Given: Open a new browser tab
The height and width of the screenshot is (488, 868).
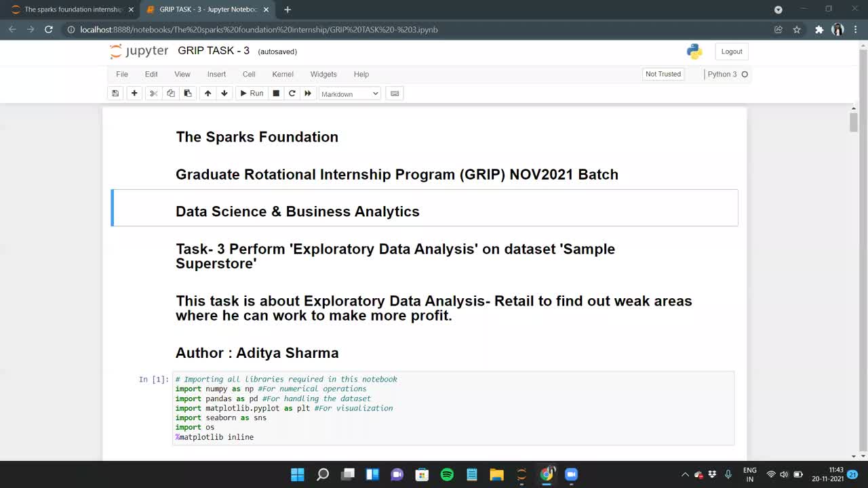Looking at the screenshot, I should [x=288, y=9].
